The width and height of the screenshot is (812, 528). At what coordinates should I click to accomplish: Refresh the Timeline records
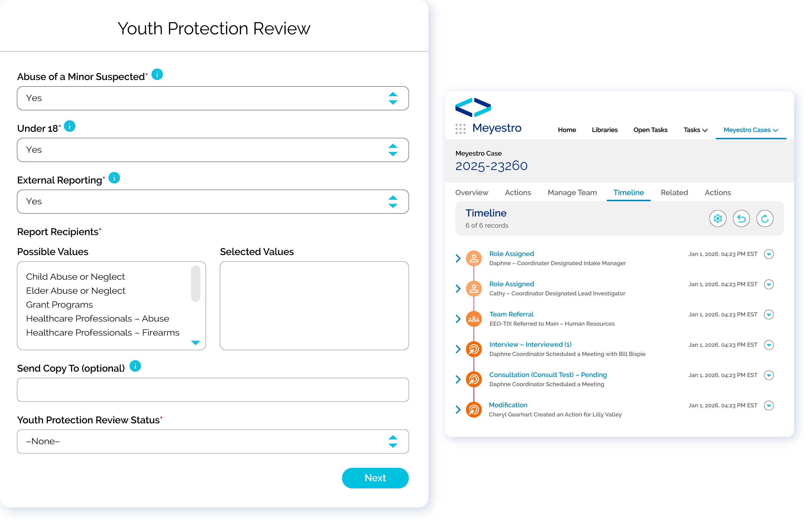click(x=765, y=218)
